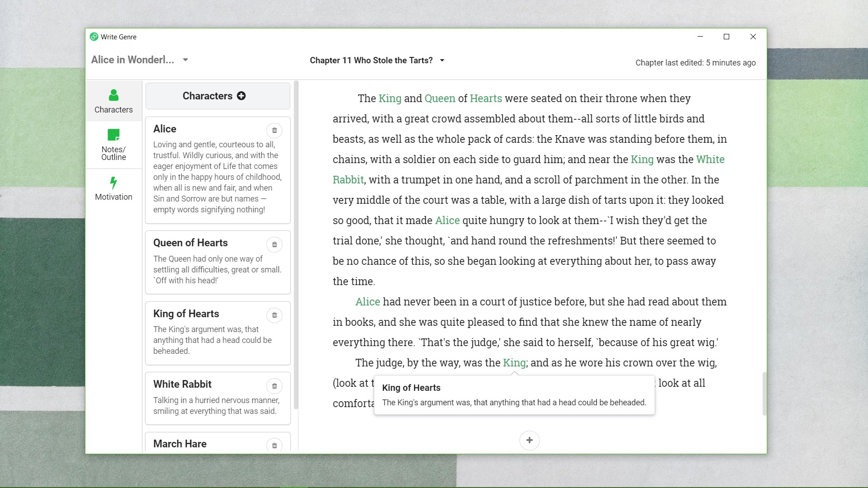The width and height of the screenshot is (868, 488).
Task: Click the editor vertical scrollbar thumb
Action: pos(764,393)
